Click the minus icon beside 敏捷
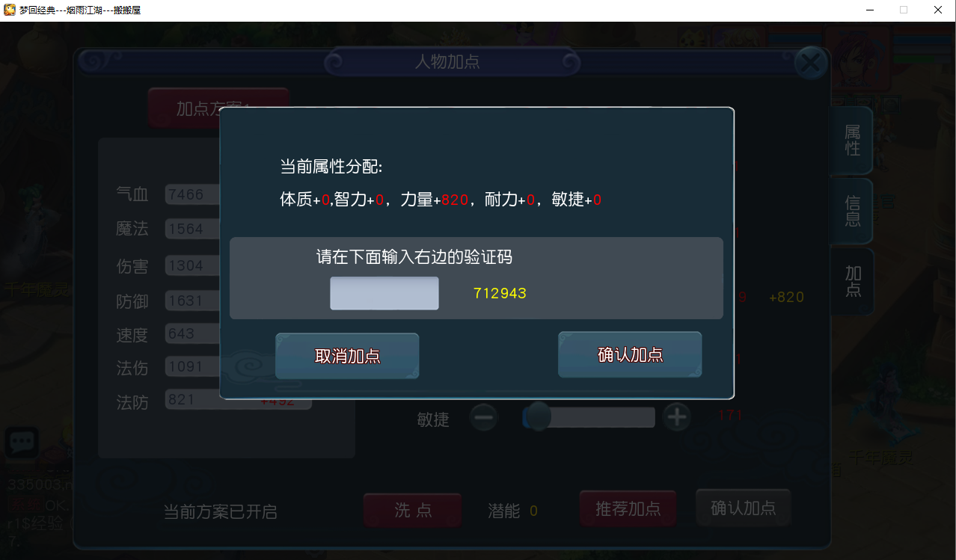Image resolution: width=956 pixels, height=560 pixels. (x=484, y=417)
